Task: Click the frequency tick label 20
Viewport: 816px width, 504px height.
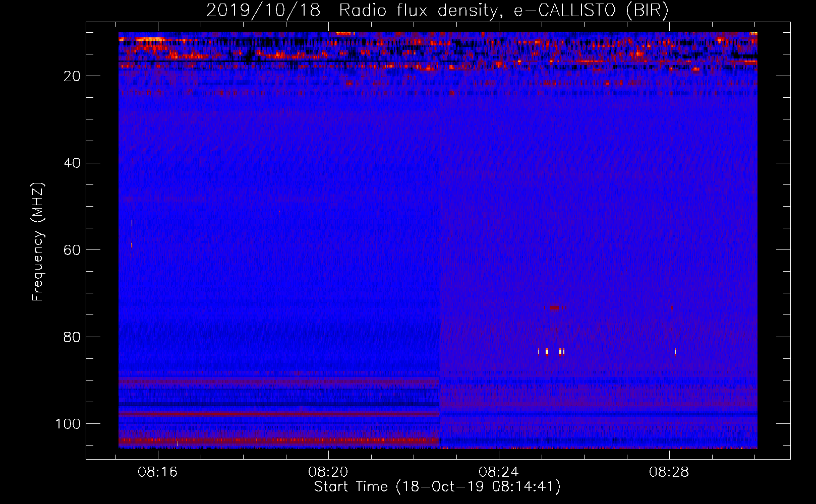Action: [x=72, y=76]
